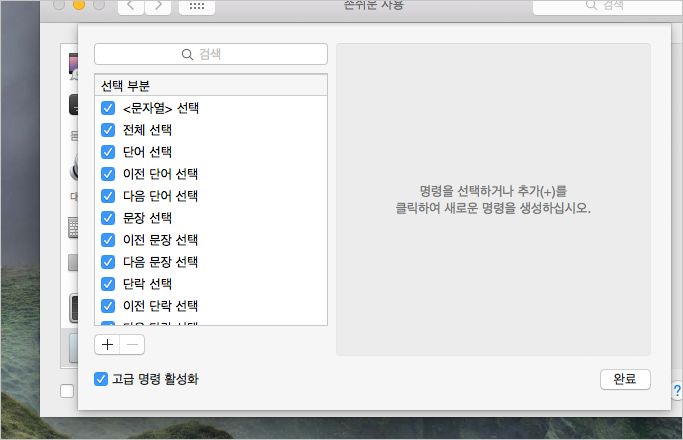Toggle the 단어 선택 checkbox
683x440 pixels.
click(x=108, y=152)
